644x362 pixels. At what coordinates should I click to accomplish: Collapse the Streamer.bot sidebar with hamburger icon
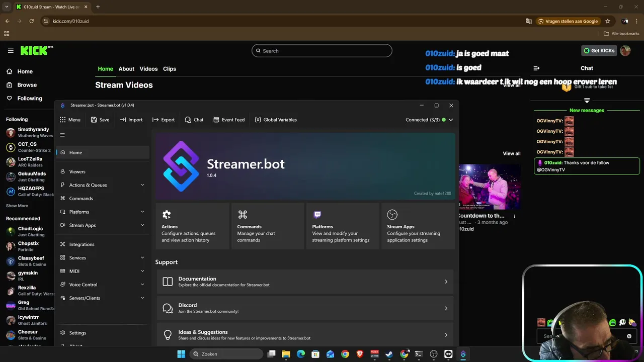(x=62, y=135)
